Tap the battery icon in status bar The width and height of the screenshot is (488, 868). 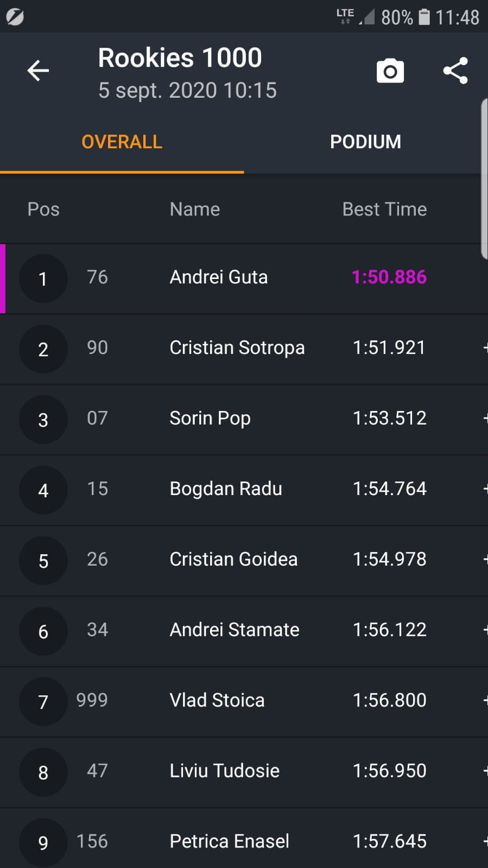424,17
